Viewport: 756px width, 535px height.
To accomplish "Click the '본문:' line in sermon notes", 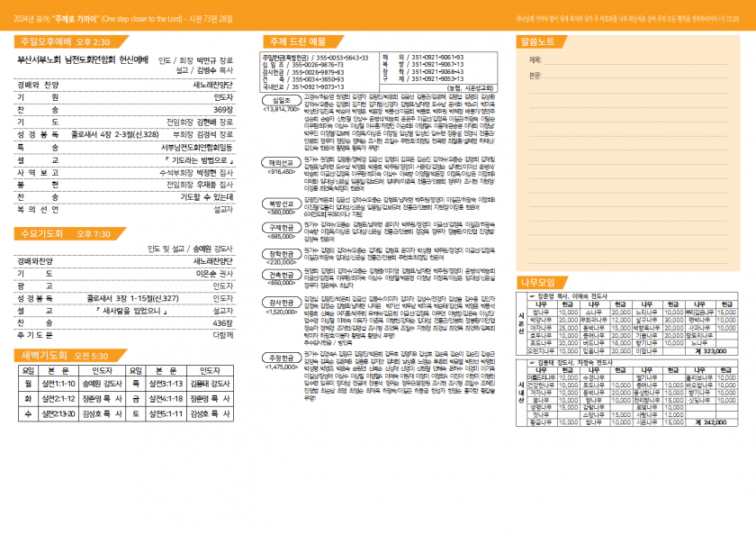I will click(x=628, y=76).
